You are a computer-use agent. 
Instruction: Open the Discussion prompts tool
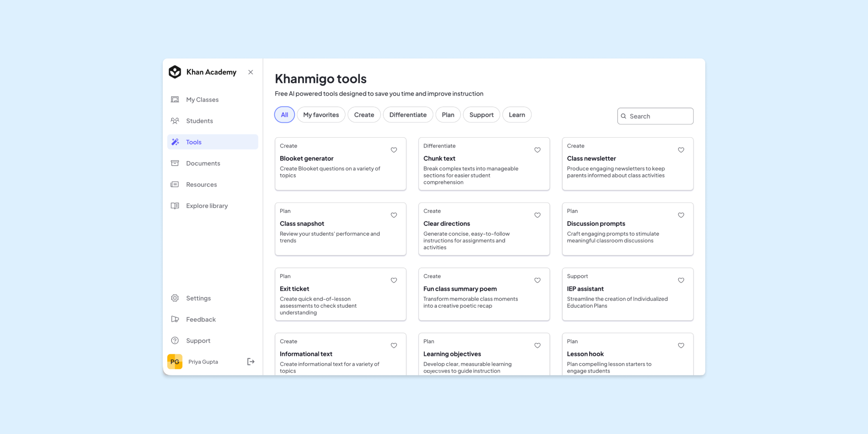[628, 229]
